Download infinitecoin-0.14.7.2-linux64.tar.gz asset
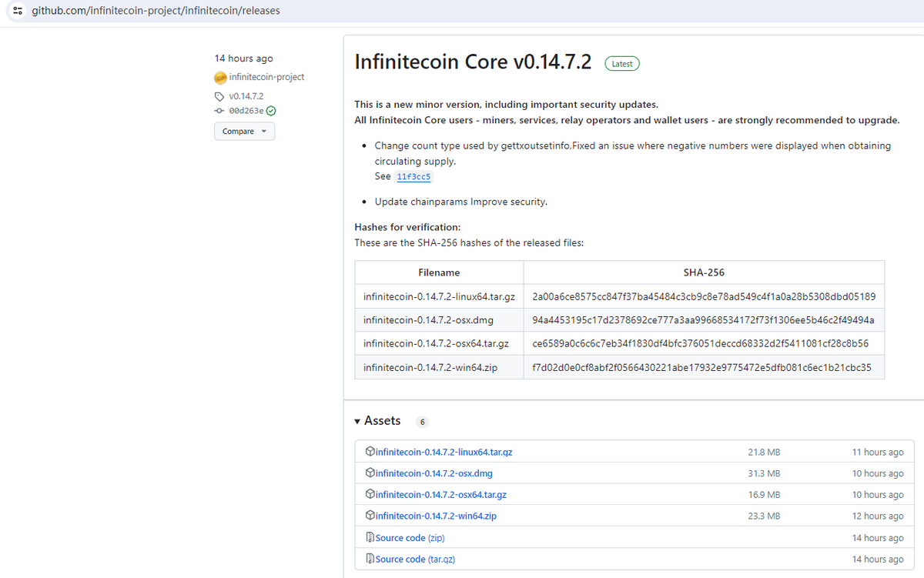This screenshot has width=924, height=578. 444,452
